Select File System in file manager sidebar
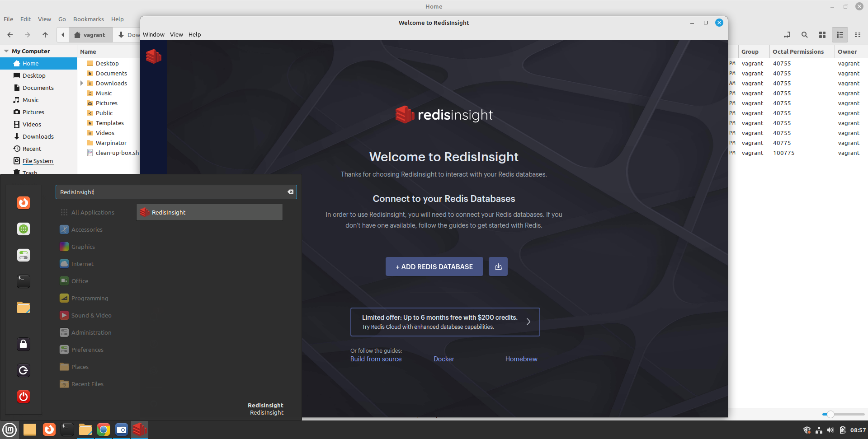This screenshot has height=439, width=868. point(38,161)
